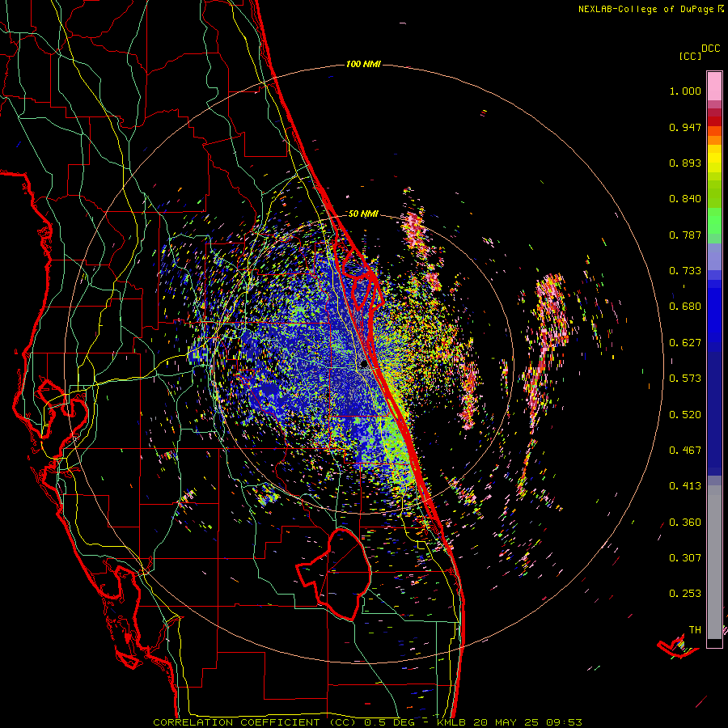Click the 0.253 legend value
Screen dimensions: 728x728
point(685,594)
